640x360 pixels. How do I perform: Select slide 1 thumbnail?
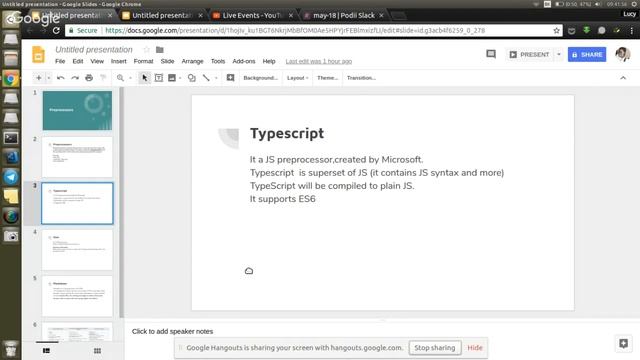click(77, 111)
